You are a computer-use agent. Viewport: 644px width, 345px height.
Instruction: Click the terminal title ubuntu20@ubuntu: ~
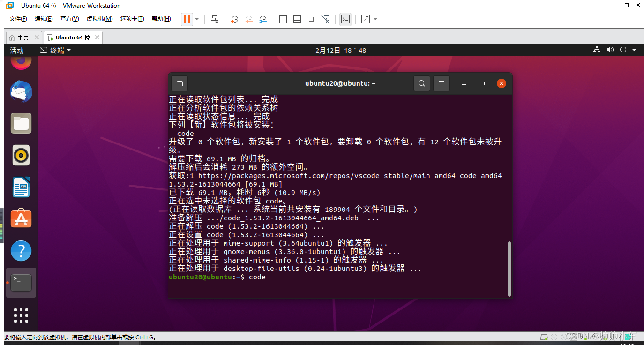click(340, 83)
